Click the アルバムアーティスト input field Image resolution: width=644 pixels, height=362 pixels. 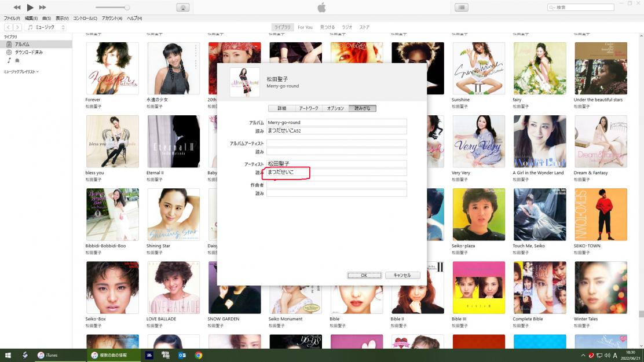[x=336, y=143]
